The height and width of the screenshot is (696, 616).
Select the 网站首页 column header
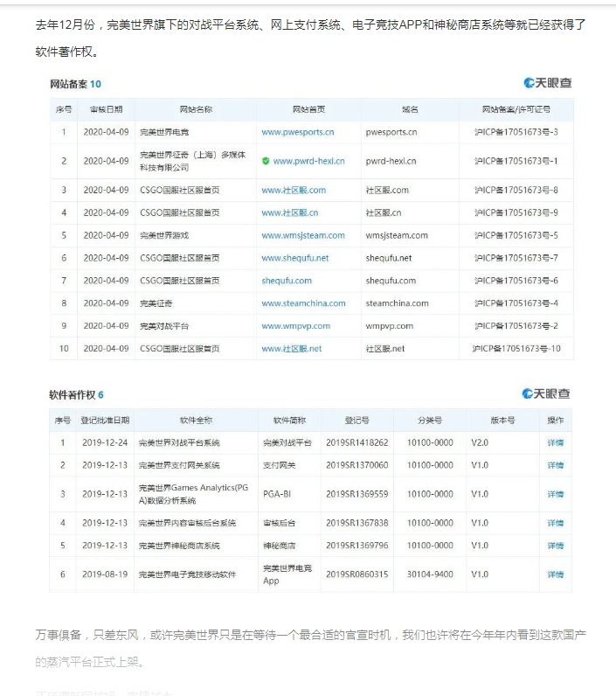point(309,109)
